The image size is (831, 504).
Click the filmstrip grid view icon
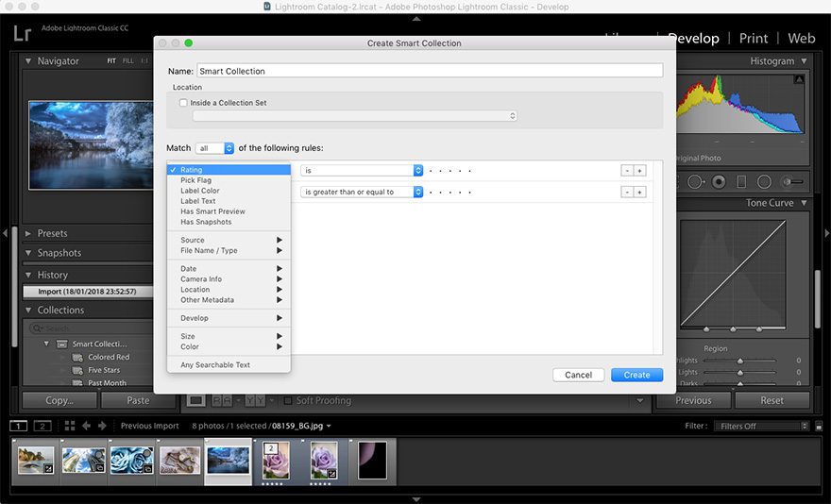click(69, 426)
